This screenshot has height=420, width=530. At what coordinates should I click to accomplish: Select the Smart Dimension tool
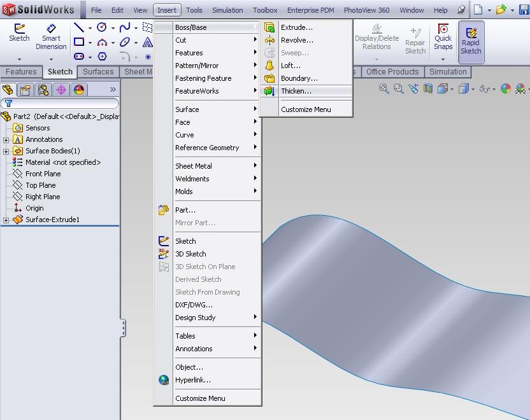[x=51, y=37]
